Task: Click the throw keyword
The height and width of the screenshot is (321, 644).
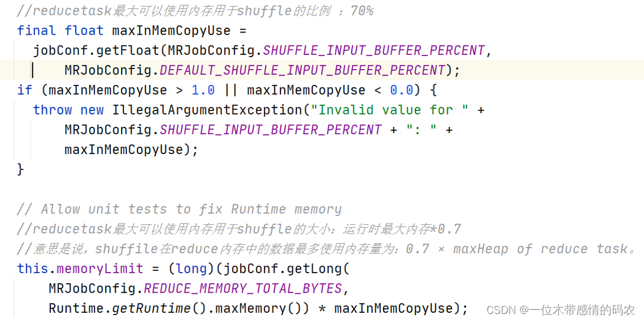Action: pos(53,110)
